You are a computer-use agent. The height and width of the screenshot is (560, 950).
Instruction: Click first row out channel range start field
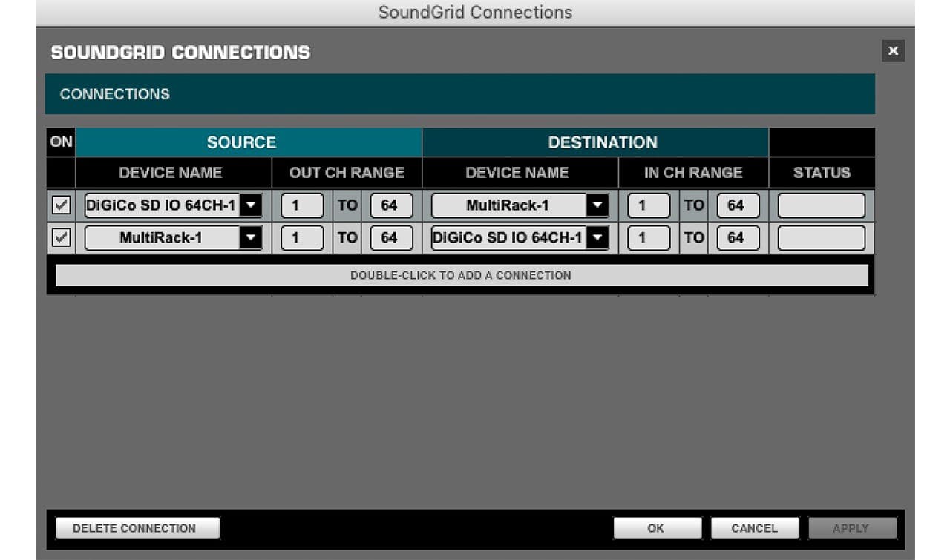(302, 205)
